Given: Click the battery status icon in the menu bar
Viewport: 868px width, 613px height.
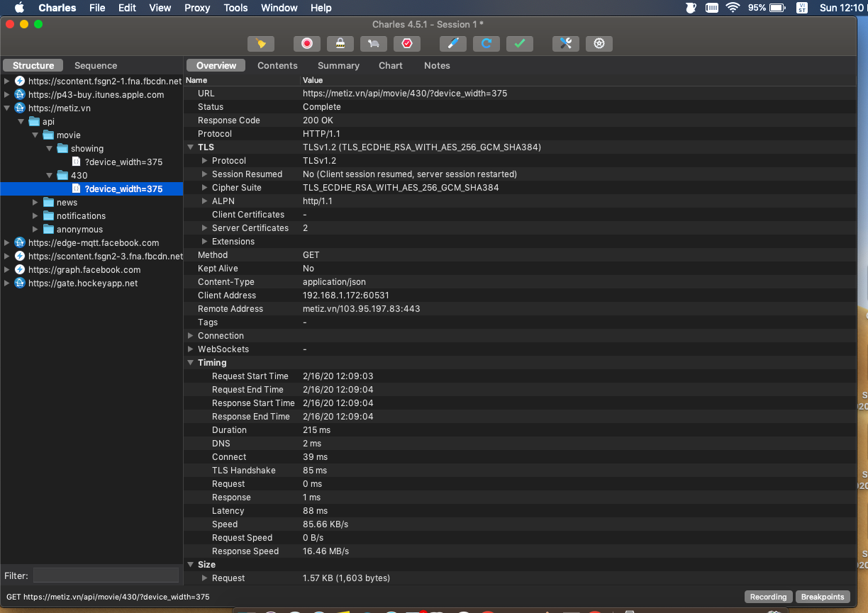Looking at the screenshot, I should pos(777,8).
